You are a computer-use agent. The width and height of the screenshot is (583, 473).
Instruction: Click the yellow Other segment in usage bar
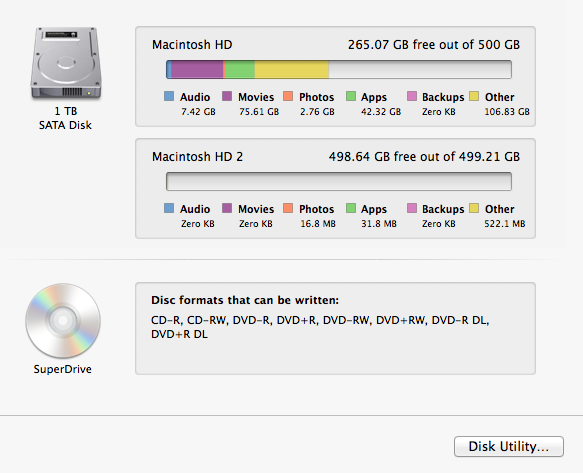tap(292, 70)
